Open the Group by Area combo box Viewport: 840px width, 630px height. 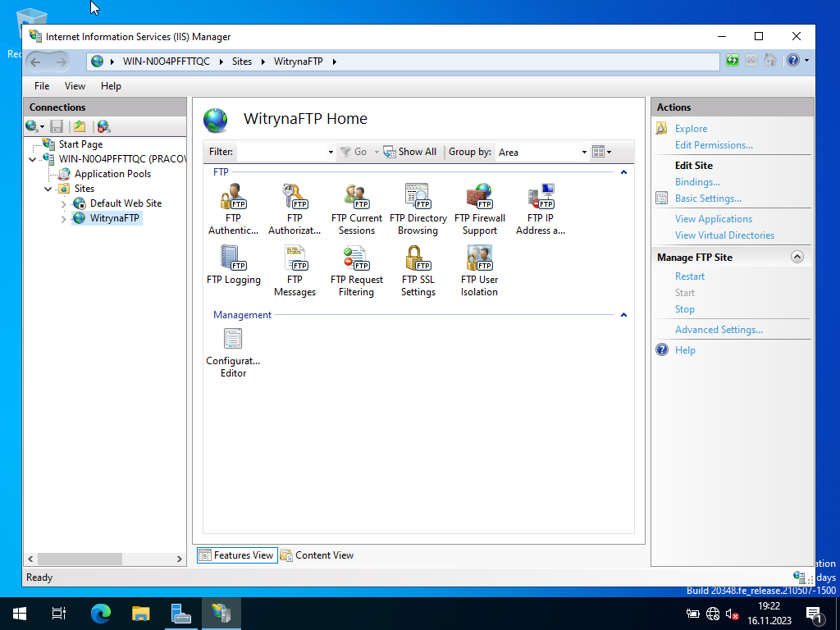click(543, 152)
